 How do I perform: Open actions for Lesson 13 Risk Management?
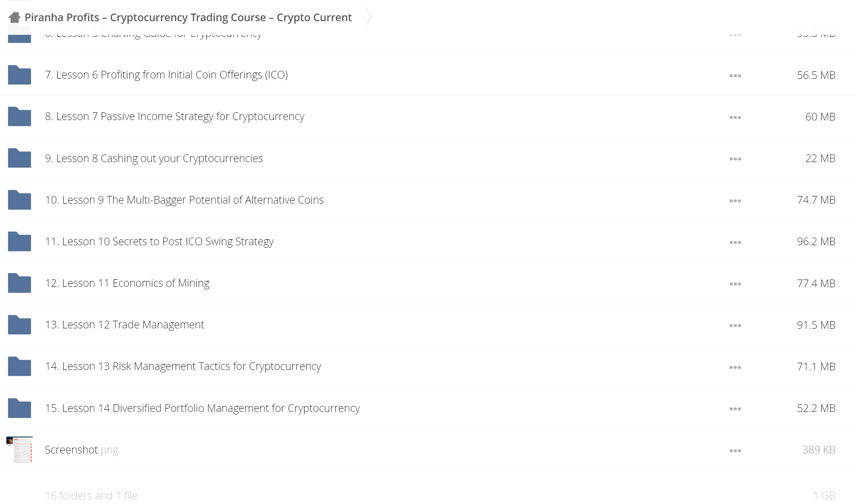tap(735, 367)
